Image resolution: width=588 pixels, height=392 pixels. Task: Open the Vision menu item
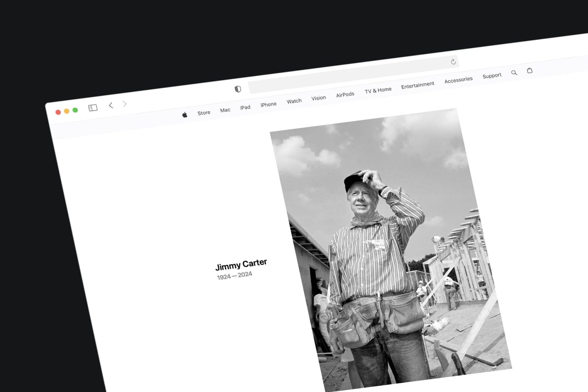(318, 98)
